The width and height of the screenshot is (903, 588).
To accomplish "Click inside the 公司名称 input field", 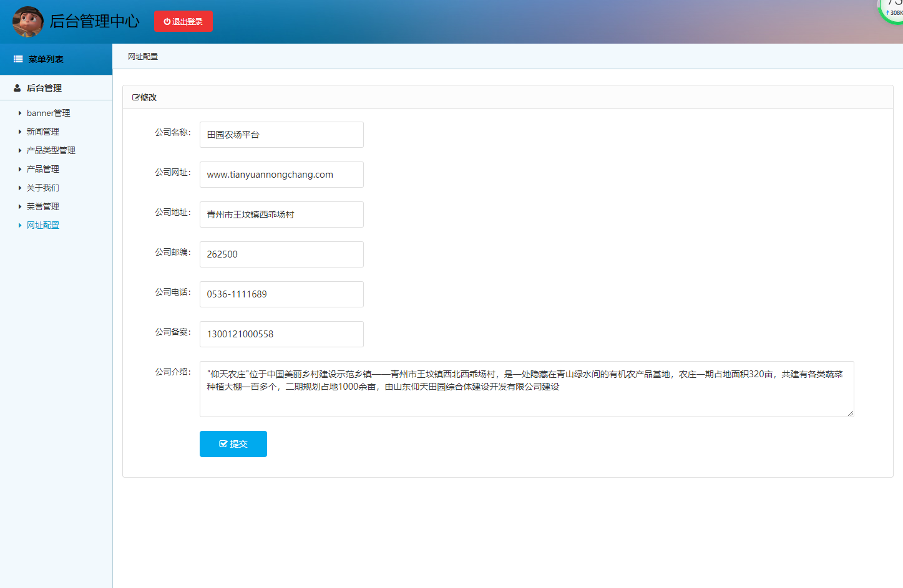I will (281, 135).
